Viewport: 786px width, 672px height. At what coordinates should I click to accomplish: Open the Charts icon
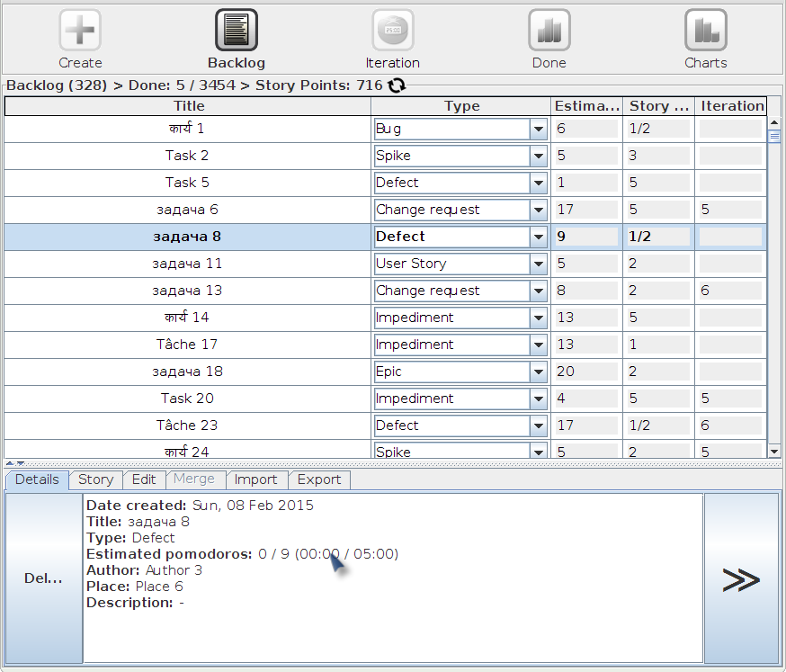(706, 30)
